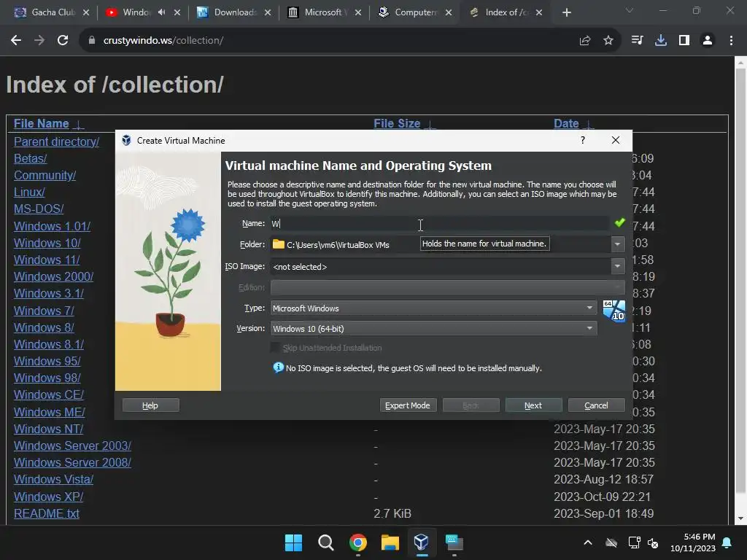Open the ISO Image dropdown arrow
The height and width of the screenshot is (560, 747).
tap(617, 266)
